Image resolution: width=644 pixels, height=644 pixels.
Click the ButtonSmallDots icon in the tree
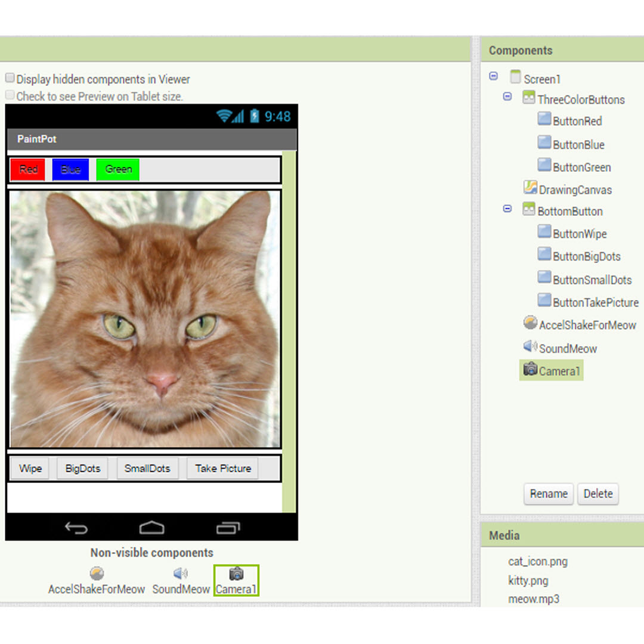pyautogui.click(x=544, y=277)
